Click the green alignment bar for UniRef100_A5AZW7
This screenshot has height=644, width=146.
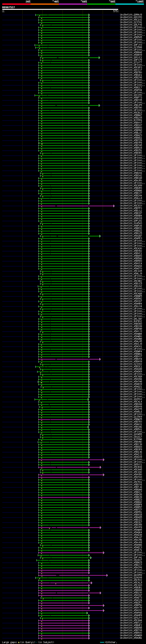70,236
